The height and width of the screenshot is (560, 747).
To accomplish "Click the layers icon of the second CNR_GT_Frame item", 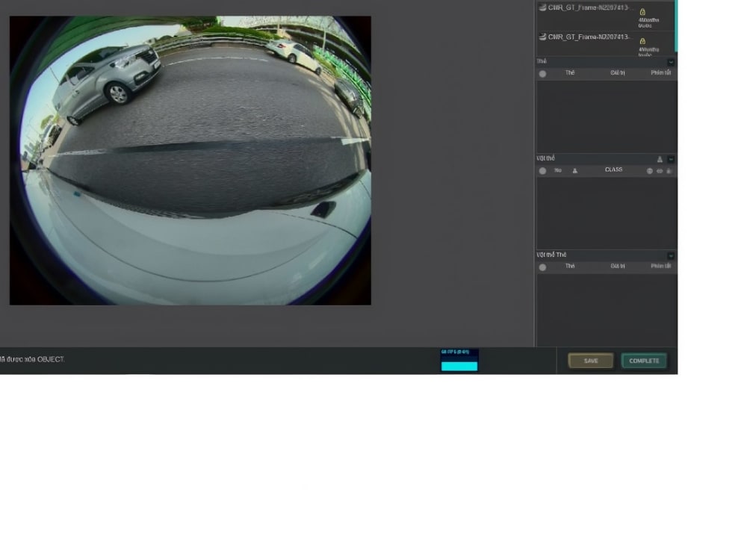I will click(542, 37).
